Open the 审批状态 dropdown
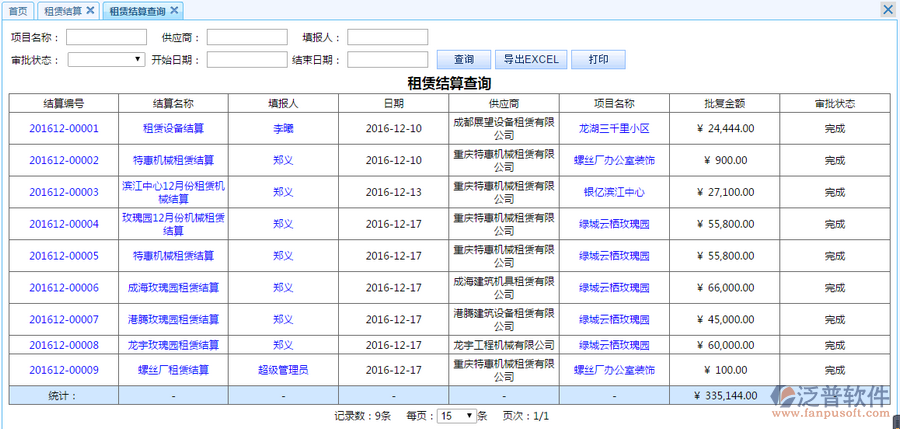The width and height of the screenshot is (900, 429). coord(107,60)
